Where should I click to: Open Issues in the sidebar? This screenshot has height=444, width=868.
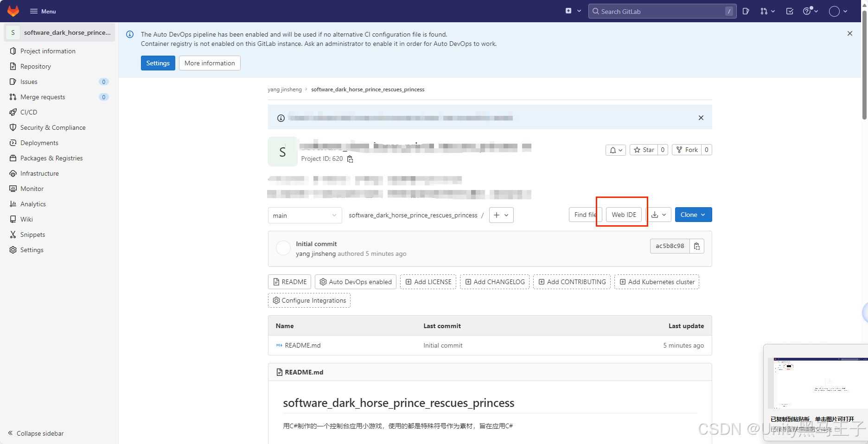point(60,82)
